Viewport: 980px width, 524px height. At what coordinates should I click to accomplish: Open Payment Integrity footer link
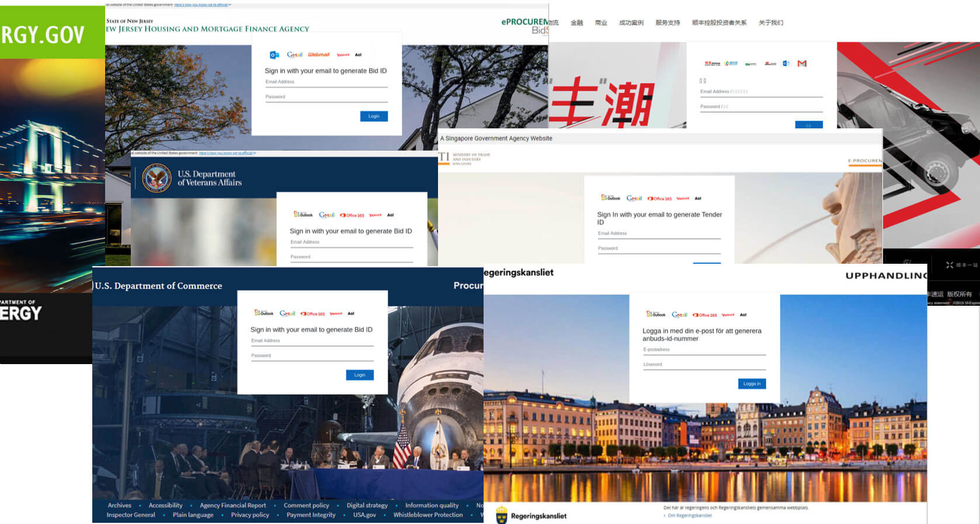pyautogui.click(x=311, y=515)
